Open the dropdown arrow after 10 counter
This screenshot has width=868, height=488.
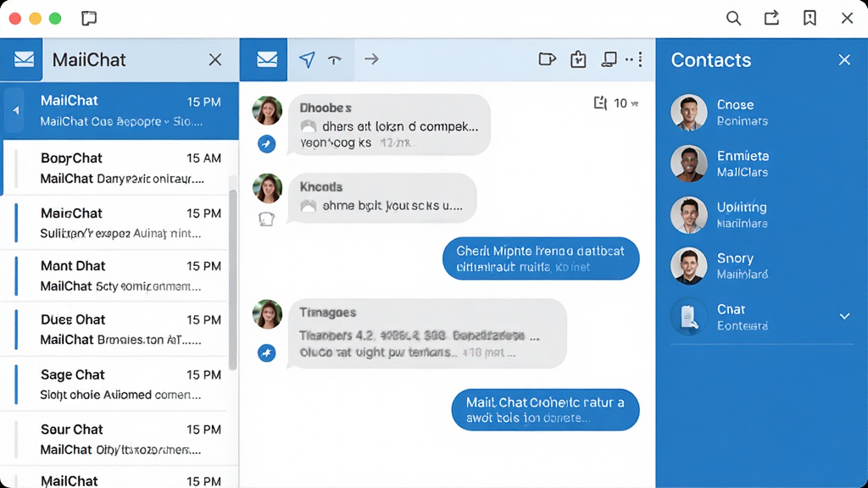tap(635, 103)
